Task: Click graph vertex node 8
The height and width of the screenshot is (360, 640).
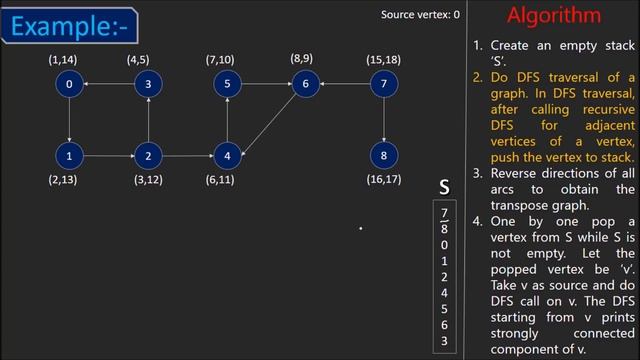Action: click(384, 156)
